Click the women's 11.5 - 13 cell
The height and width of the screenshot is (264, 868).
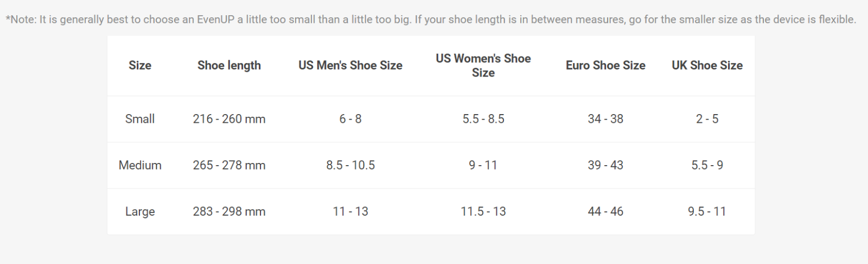pos(483,211)
